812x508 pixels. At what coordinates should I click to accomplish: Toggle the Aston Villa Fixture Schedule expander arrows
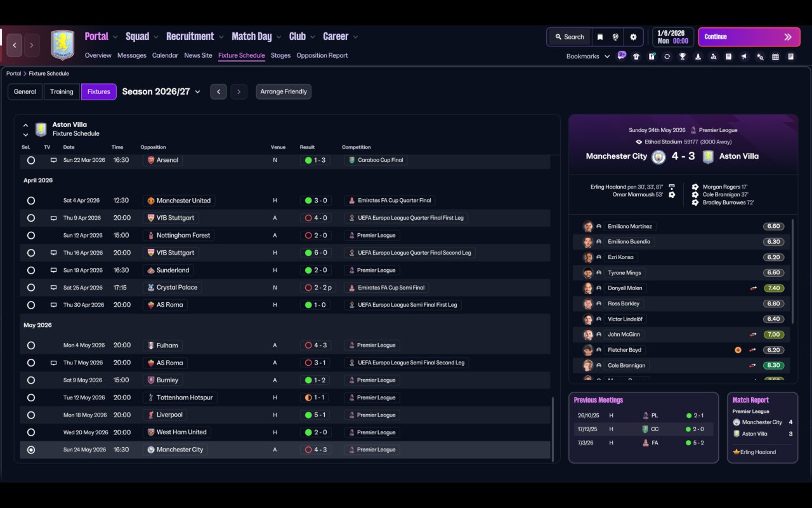(x=25, y=130)
